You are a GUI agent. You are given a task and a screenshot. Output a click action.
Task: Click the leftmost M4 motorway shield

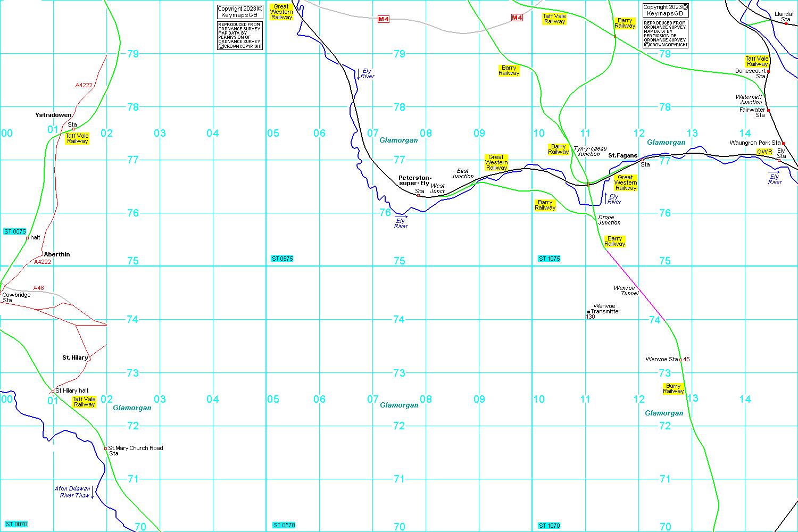[383, 19]
